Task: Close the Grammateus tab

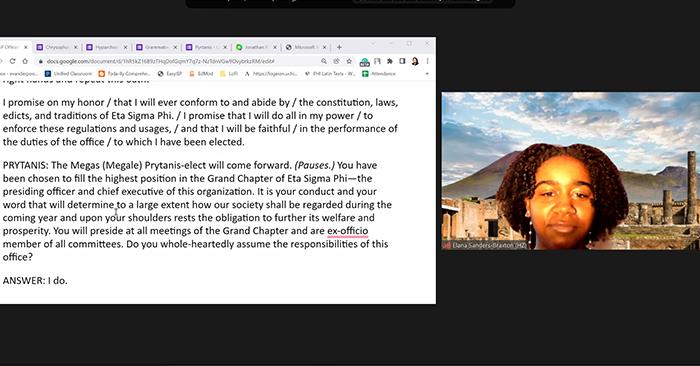Action: [x=175, y=47]
